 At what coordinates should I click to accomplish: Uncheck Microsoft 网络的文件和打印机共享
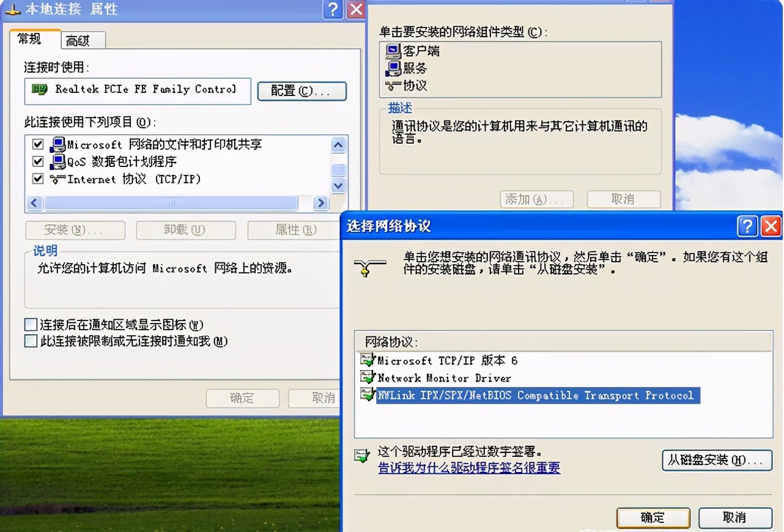point(37,144)
